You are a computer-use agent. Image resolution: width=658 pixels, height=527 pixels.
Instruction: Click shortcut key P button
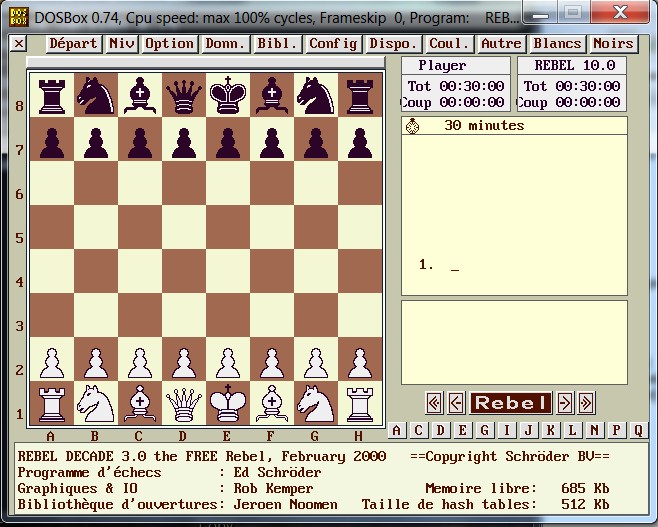616,430
